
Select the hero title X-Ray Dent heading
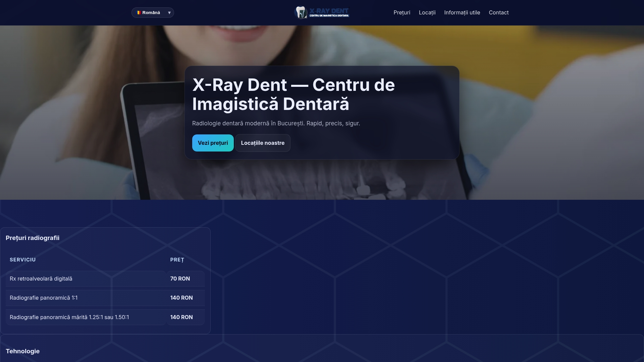tap(293, 94)
